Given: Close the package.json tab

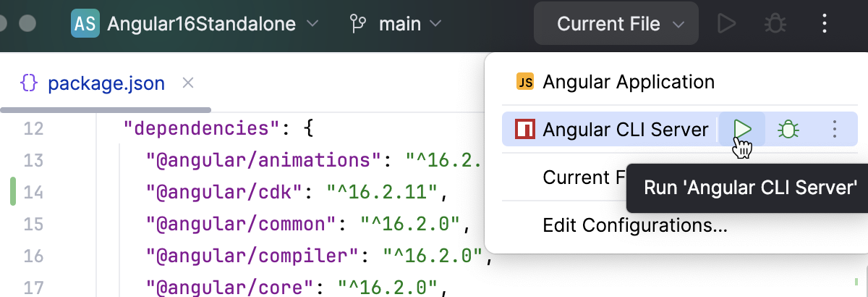Looking at the screenshot, I should (x=188, y=83).
